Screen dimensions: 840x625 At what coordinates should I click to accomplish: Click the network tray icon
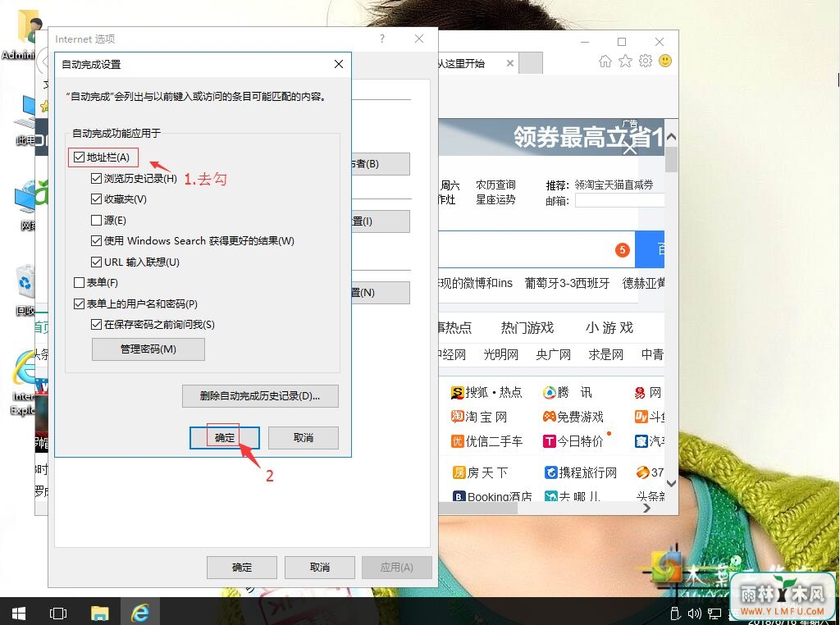[714, 614]
